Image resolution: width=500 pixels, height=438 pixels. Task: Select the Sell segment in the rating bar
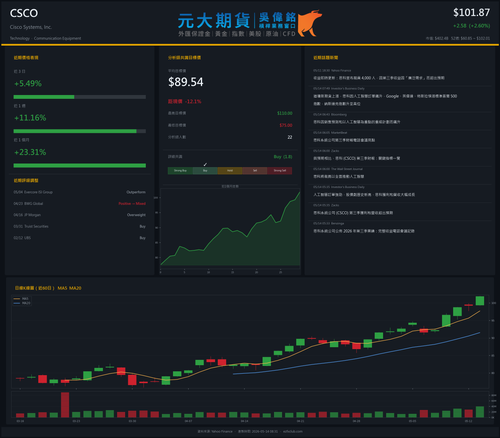tap(255, 171)
